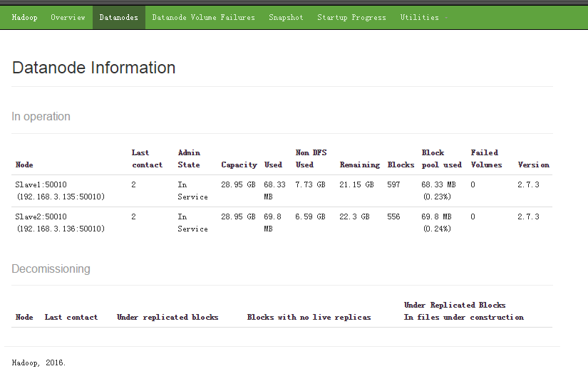Select the Slave2:50010 node cell

60,222
